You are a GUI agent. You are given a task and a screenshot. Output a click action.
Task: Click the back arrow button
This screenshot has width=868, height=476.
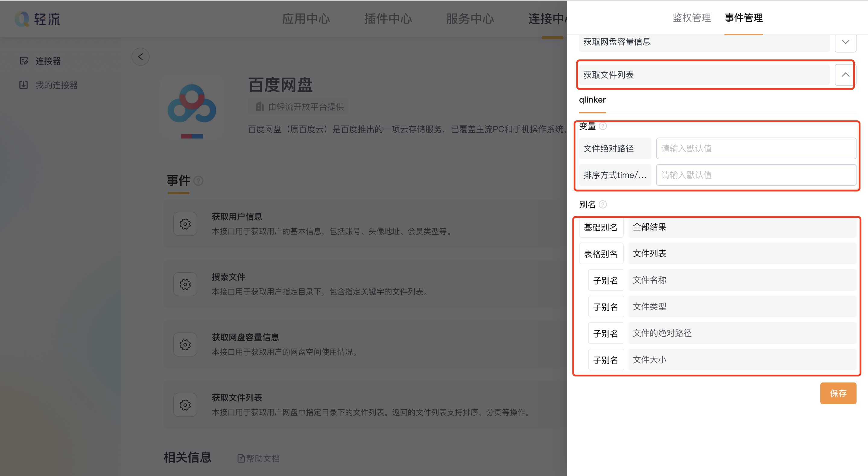(141, 57)
